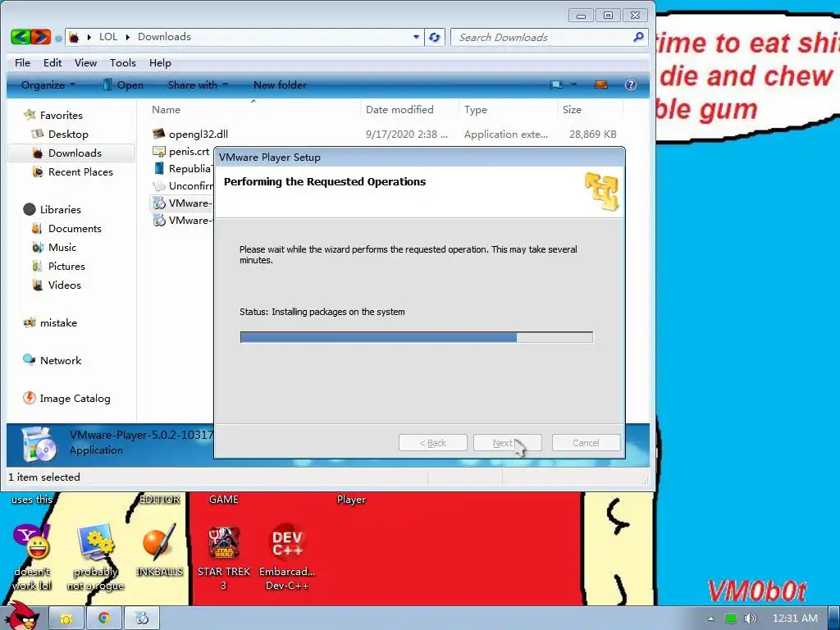
Task: Open the help question mark icon
Action: coord(631,84)
